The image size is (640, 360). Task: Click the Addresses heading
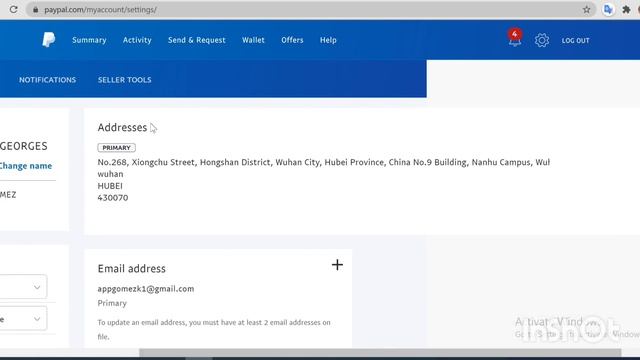(x=122, y=127)
